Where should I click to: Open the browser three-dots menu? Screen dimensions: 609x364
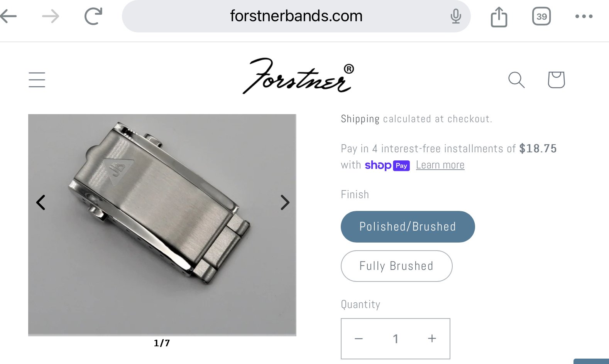[584, 16]
